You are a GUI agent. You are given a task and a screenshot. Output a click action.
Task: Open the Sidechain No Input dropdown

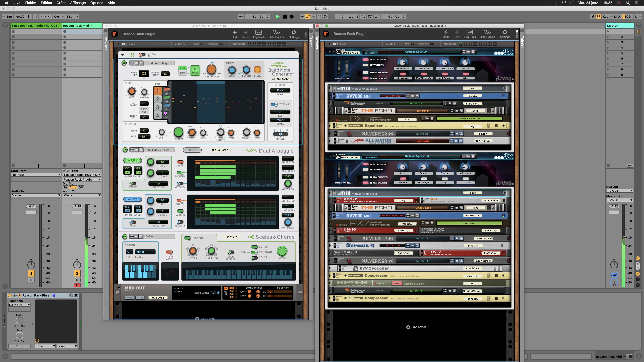[20, 305]
